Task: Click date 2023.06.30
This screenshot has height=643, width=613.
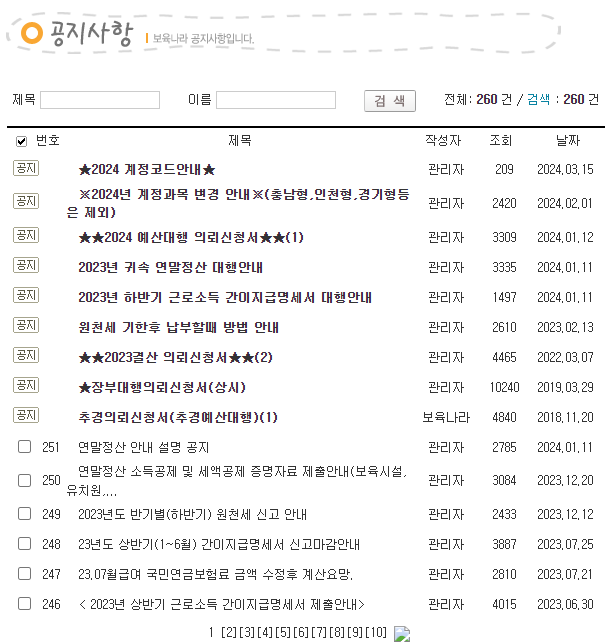Action: tap(565, 604)
